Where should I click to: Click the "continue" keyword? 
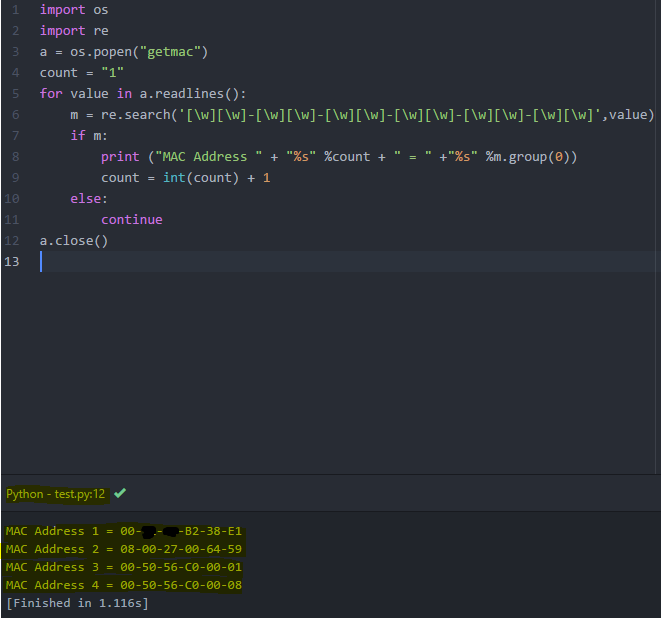132,220
